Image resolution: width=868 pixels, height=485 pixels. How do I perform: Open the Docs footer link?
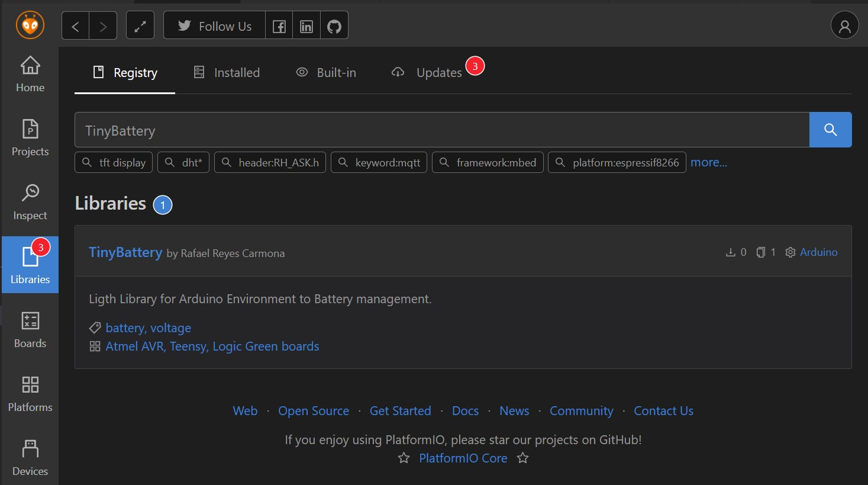click(465, 411)
